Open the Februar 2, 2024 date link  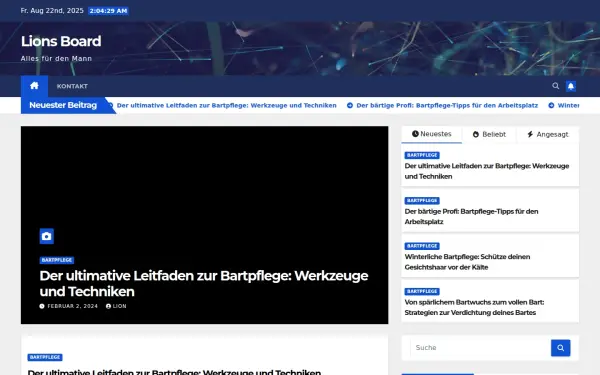[x=72, y=306]
